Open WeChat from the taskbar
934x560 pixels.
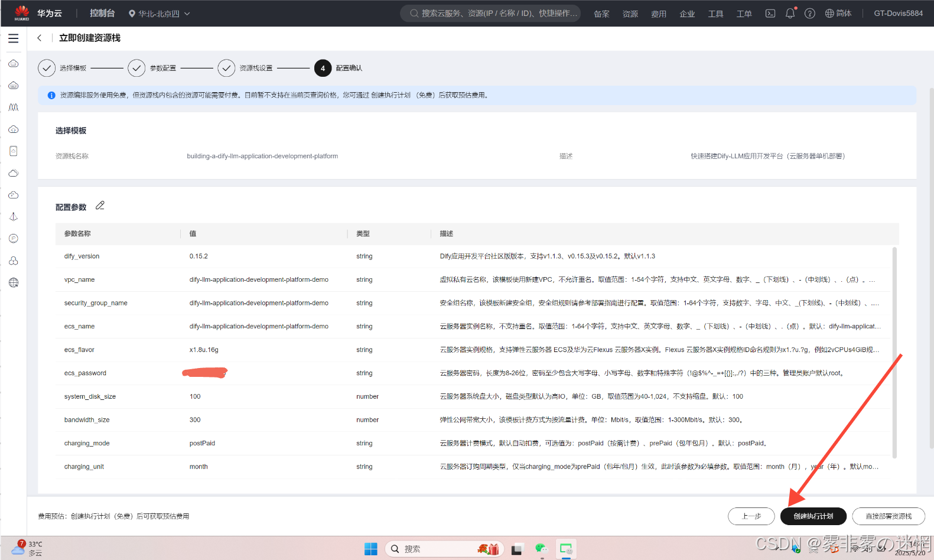(x=541, y=549)
